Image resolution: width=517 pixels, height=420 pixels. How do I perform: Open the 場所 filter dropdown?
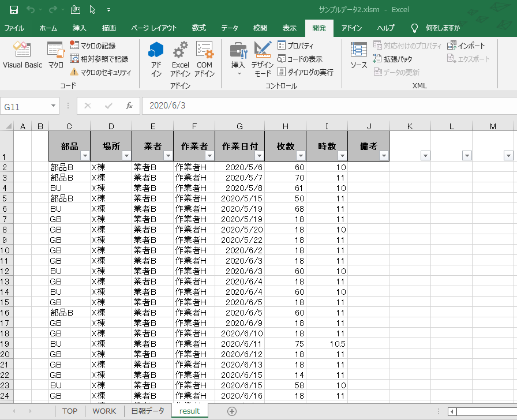coord(126,156)
